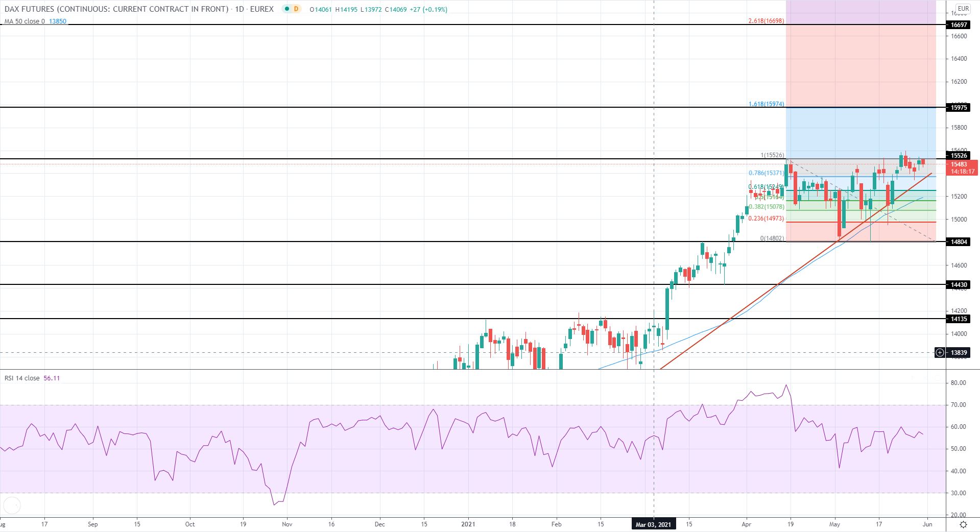Click the 14804 price label
Screen dimensions: 980x532
[x=959, y=241]
